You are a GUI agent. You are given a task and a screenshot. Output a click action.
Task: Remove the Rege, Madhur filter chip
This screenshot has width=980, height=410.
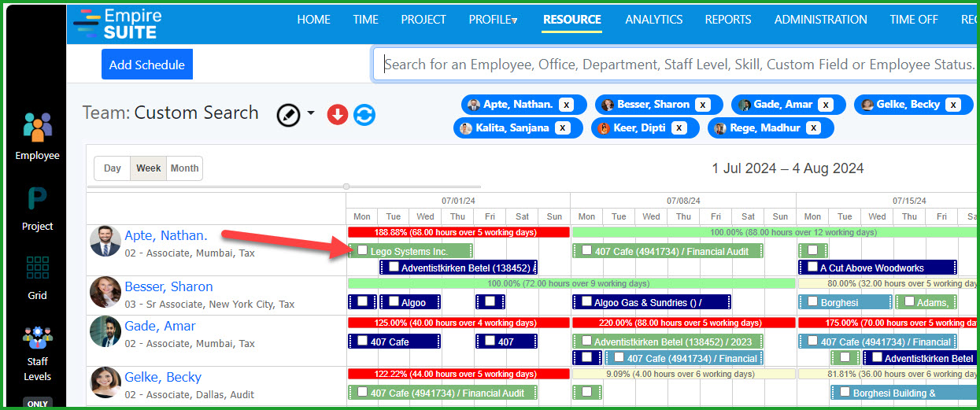point(813,127)
